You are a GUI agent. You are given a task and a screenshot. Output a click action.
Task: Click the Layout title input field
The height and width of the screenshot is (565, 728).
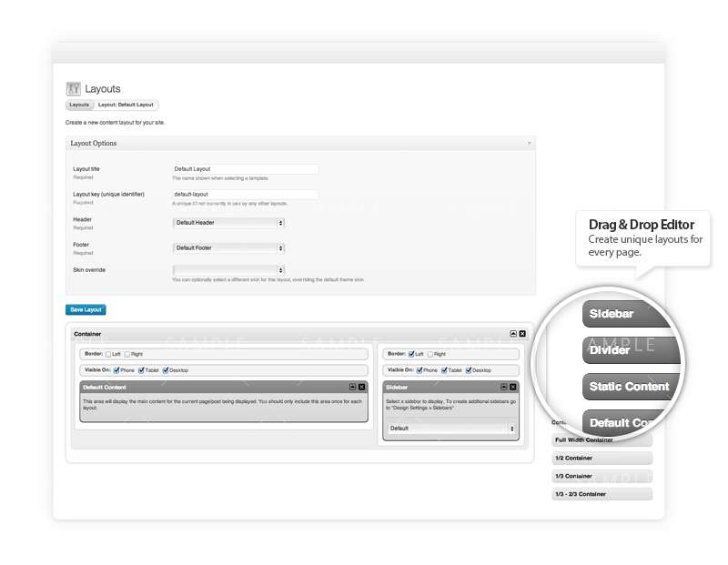click(x=246, y=169)
